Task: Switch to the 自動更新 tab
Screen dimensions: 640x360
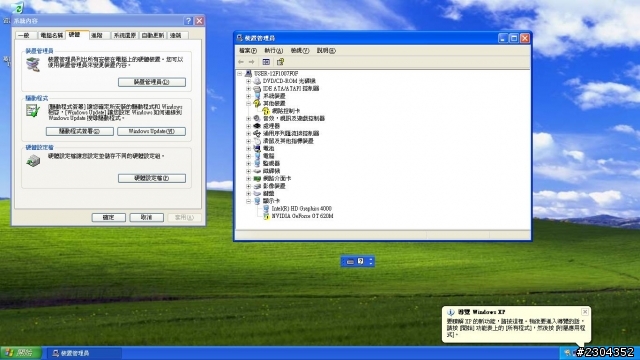Action: [x=153, y=36]
